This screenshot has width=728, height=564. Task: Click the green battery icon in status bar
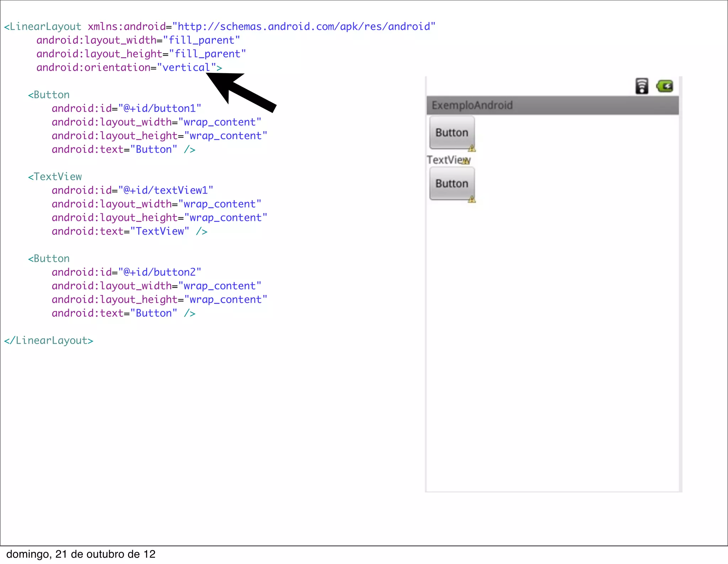pos(665,86)
